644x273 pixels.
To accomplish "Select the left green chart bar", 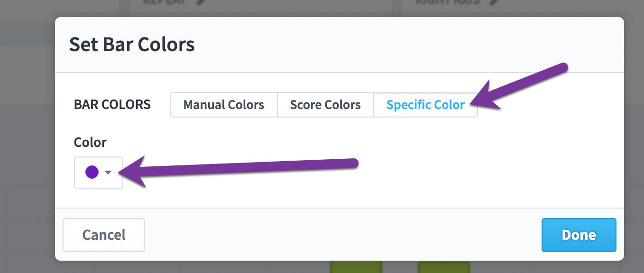I will pos(356,267).
